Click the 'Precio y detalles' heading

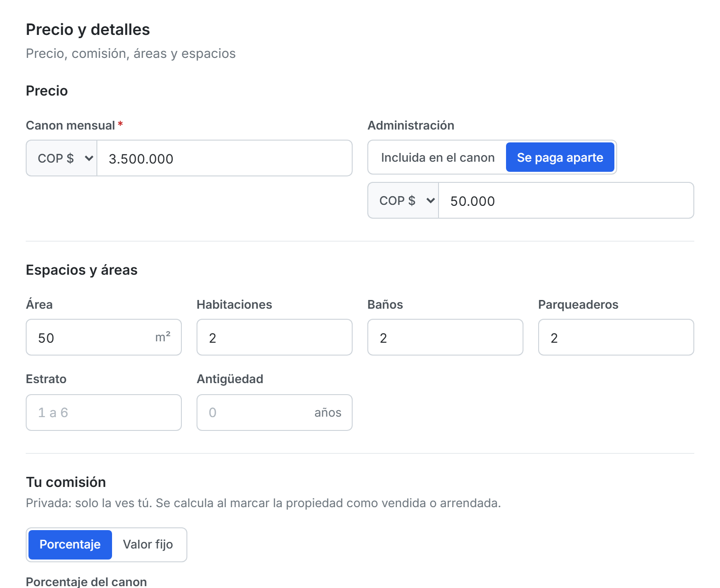coord(88,29)
